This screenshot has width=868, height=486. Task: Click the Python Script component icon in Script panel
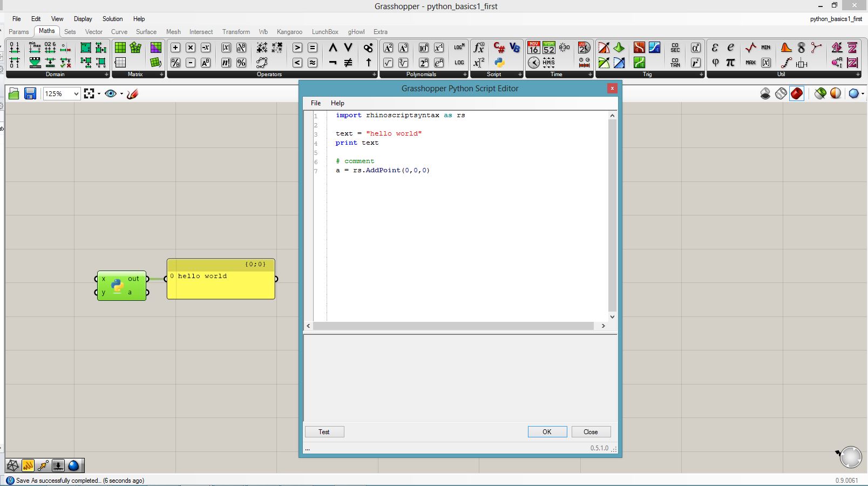click(499, 63)
